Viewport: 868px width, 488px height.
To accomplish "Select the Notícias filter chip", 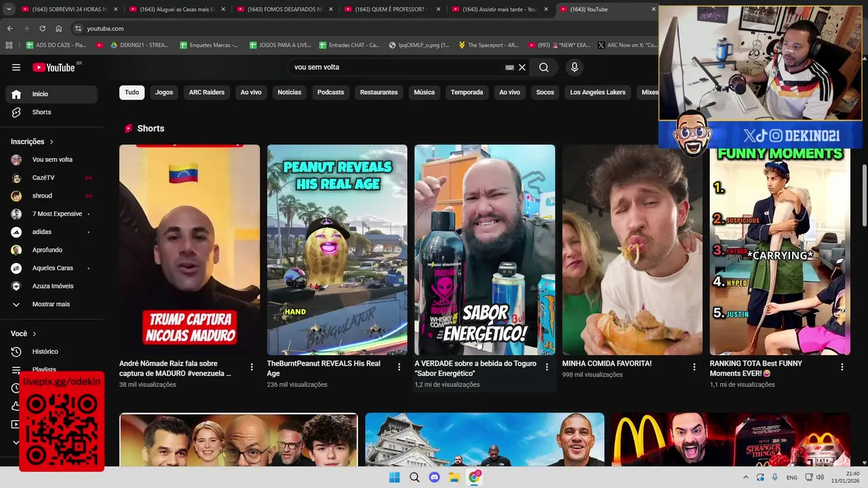I will click(290, 92).
